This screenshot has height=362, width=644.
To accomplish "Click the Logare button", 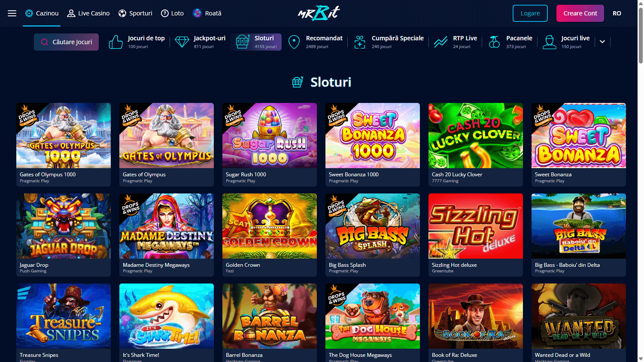I will point(530,13).
